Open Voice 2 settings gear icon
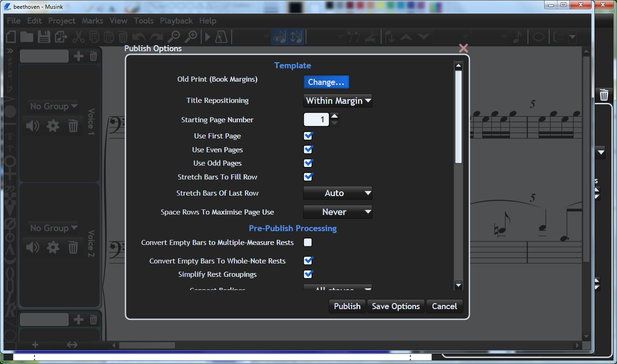This screenshot has width=617, height=364. pyautogui.click(x=53, y=248)
